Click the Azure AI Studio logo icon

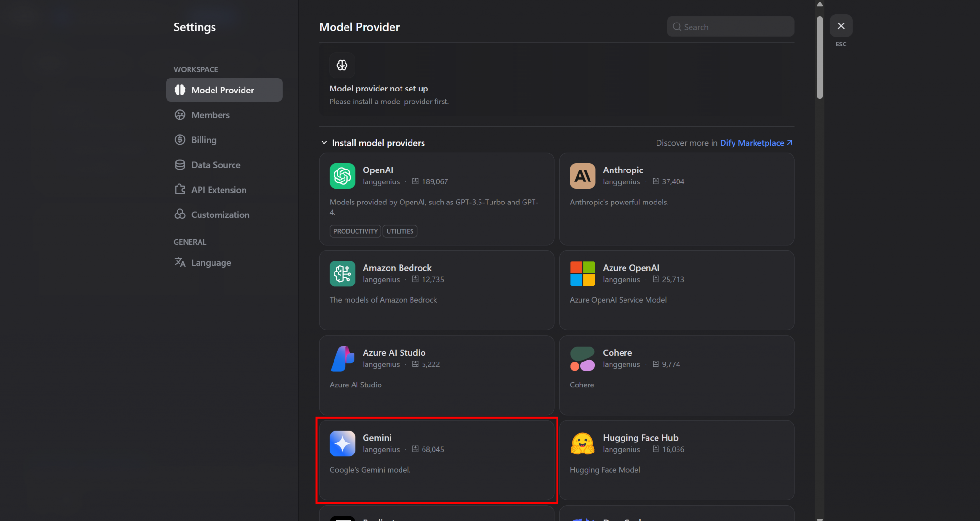tap(342, 359)
